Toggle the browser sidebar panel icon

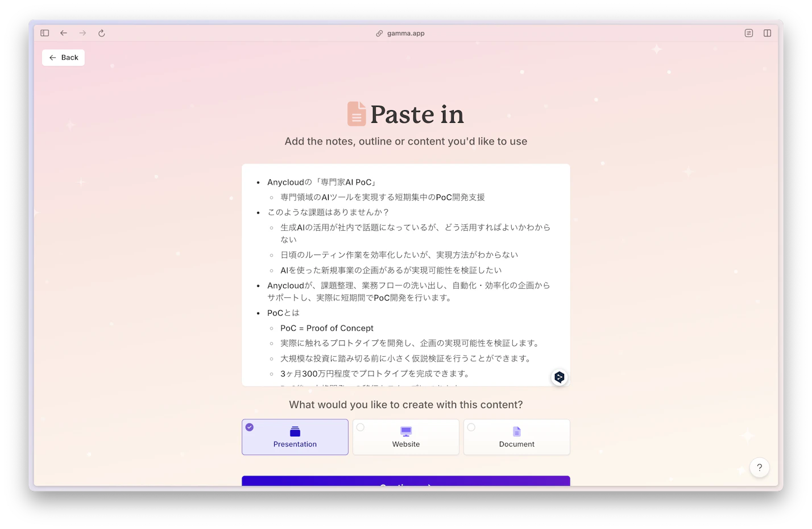pyautogui.click(x=45, y=33)
